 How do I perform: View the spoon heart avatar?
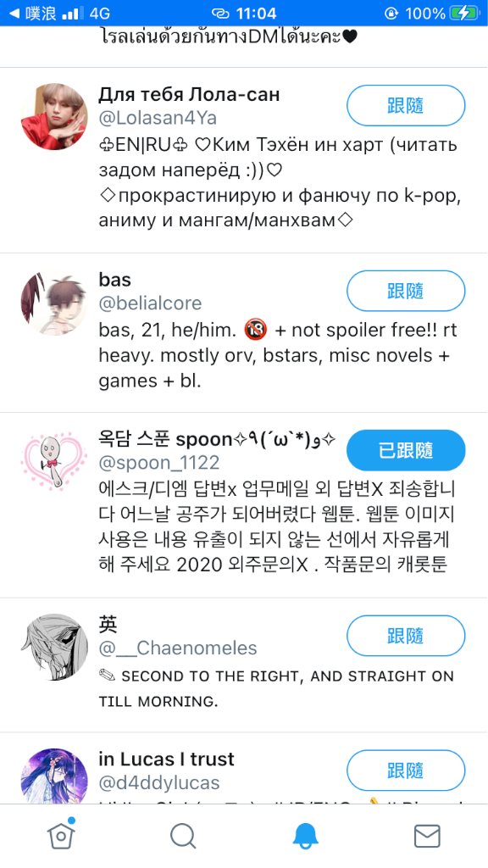coord(54,462)
